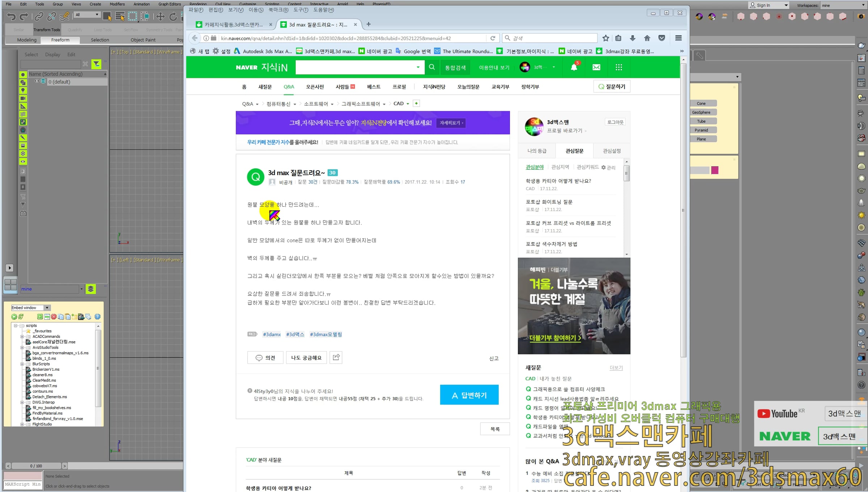Click the Select and Link chain icon

(x=38, y=17)
